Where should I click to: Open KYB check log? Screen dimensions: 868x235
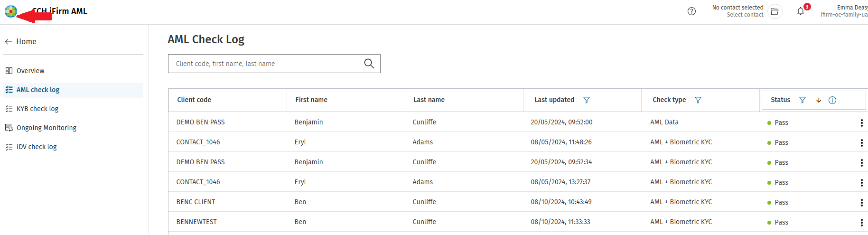[73, 109]
